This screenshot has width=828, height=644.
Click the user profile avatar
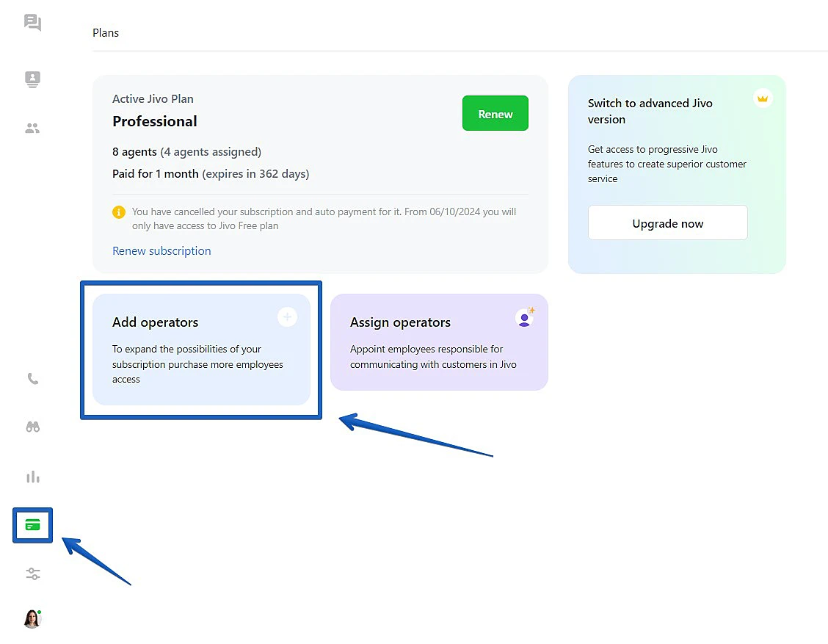pos(32,618)
